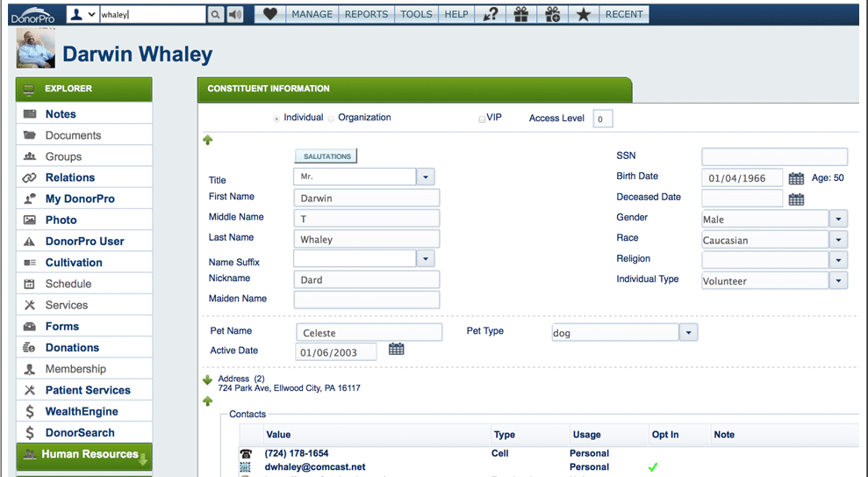Open Deceased Date calendar picker
Viewport: 868px width, 477px height.
pyautogui.click(x=796, y=199)
